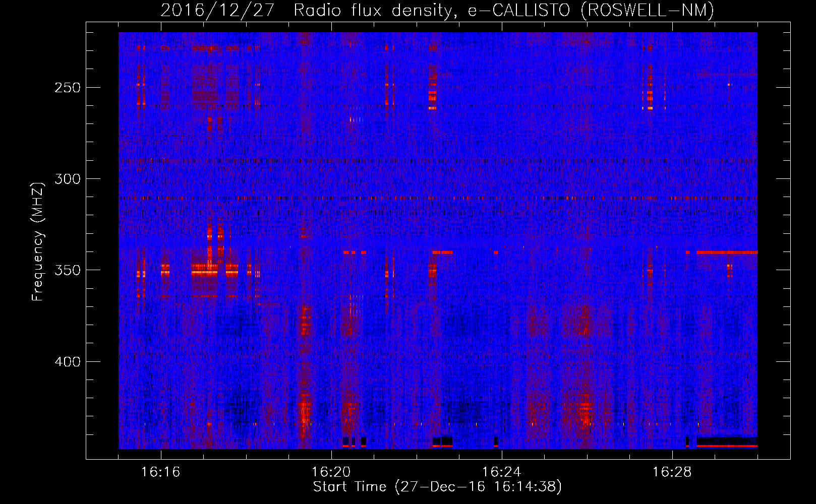Click the '350' frequency axis label
Viewport: 816px width, 504px height.
68,270
